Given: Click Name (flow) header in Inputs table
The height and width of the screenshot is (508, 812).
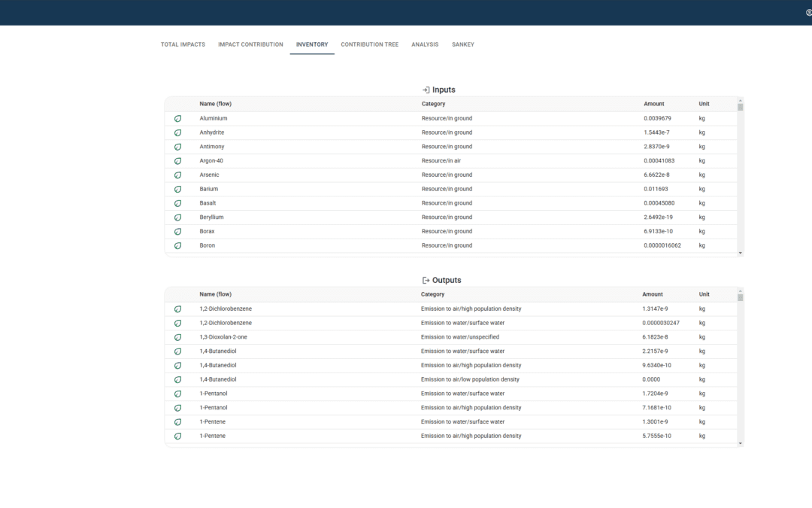Looking at the screenshot, I should (216, 104).
